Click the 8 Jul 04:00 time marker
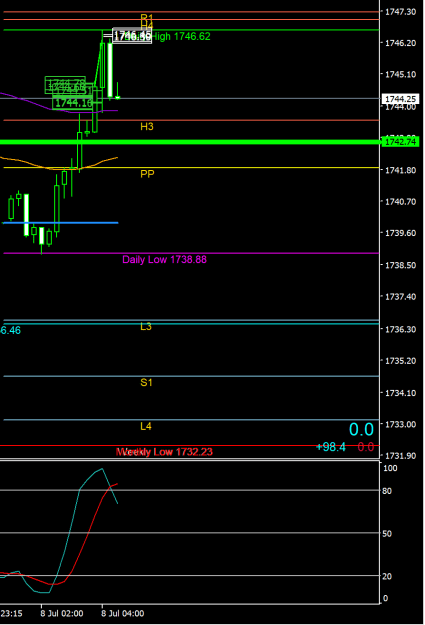Viewport: 425px width, 625px height. tap(123, 613)
